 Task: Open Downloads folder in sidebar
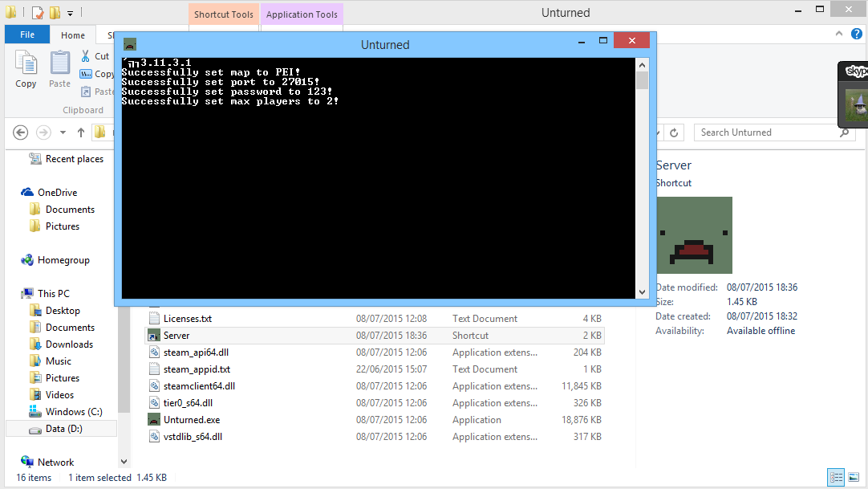[x=69, y=344]
